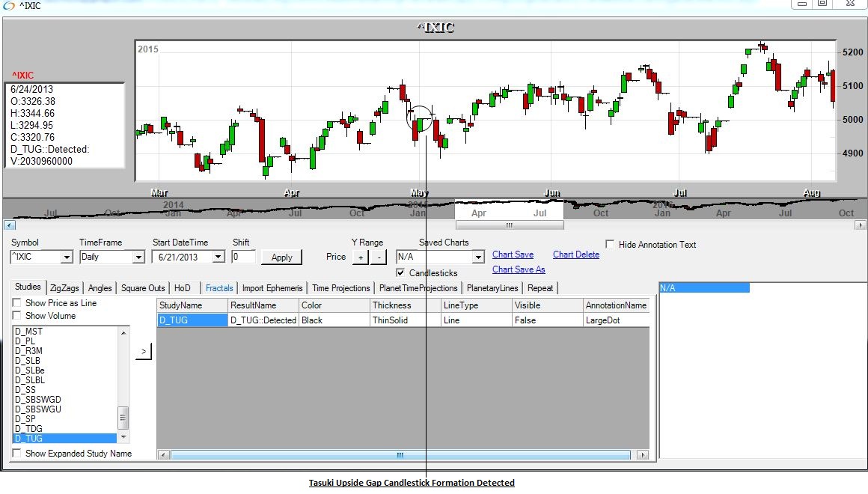The width and height of the screenshot is (868, 494).
Task: Click the window icon in title bar
Action: tap(6, 6)
